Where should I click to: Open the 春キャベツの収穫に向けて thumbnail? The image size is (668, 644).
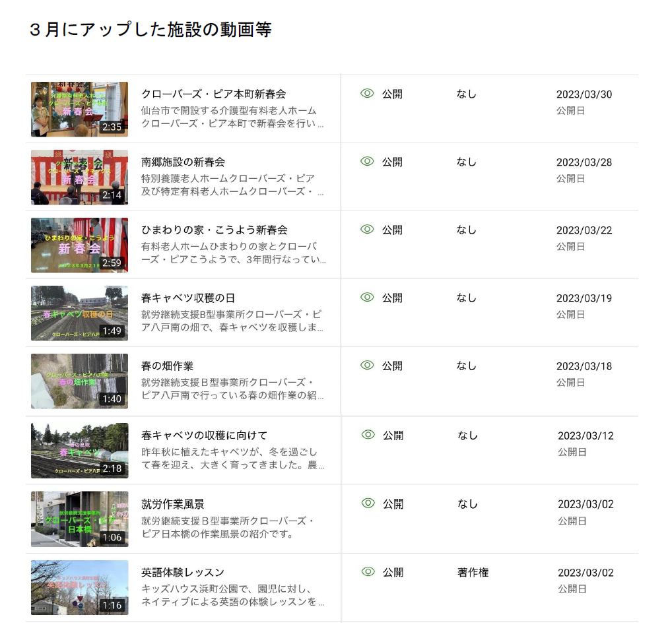point(79,451)
